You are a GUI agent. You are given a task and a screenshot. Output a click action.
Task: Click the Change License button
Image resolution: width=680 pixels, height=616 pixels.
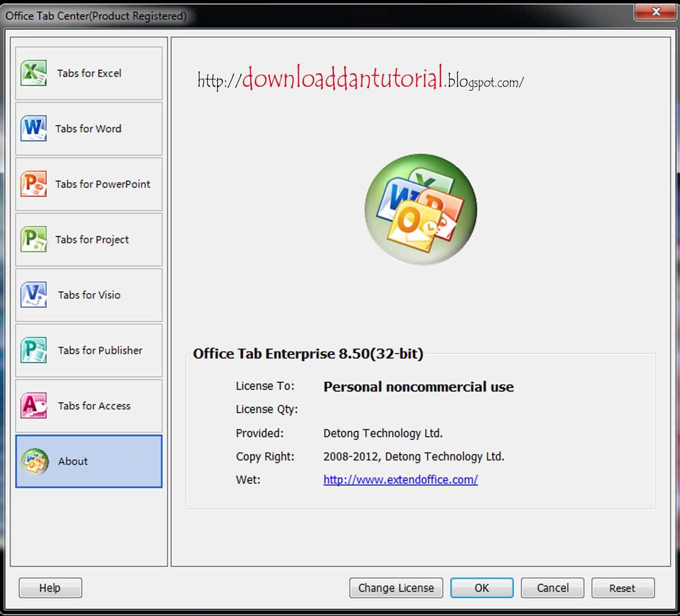[x=396, y=588]
